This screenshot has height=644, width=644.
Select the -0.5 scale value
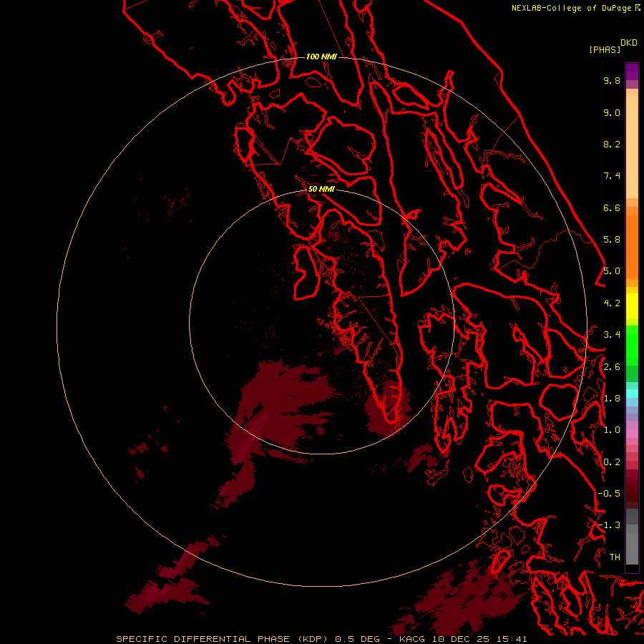pos(609,494)
